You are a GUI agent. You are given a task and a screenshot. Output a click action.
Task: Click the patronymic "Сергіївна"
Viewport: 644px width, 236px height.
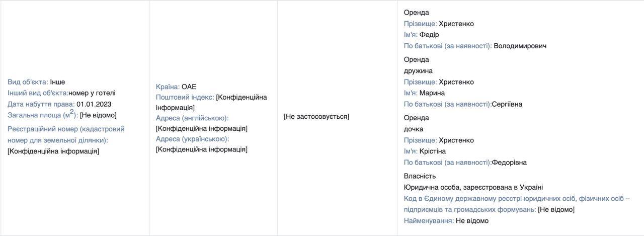pyautogui.click(x=507, y=104)
